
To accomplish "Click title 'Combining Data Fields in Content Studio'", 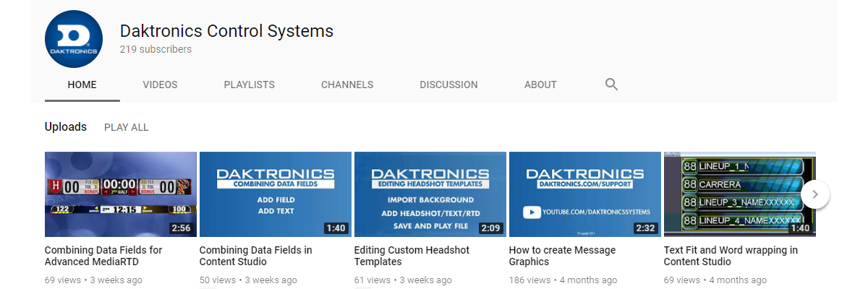I will (256, 256).
